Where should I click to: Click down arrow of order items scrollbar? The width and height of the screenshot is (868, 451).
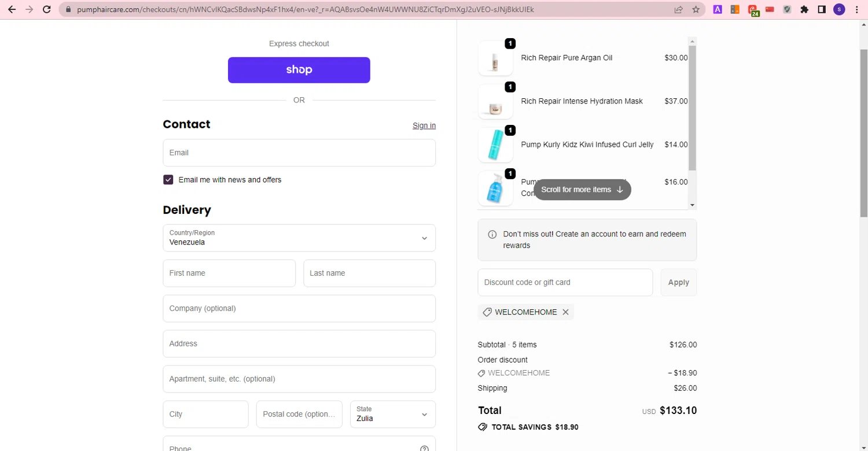pos(692,205)
